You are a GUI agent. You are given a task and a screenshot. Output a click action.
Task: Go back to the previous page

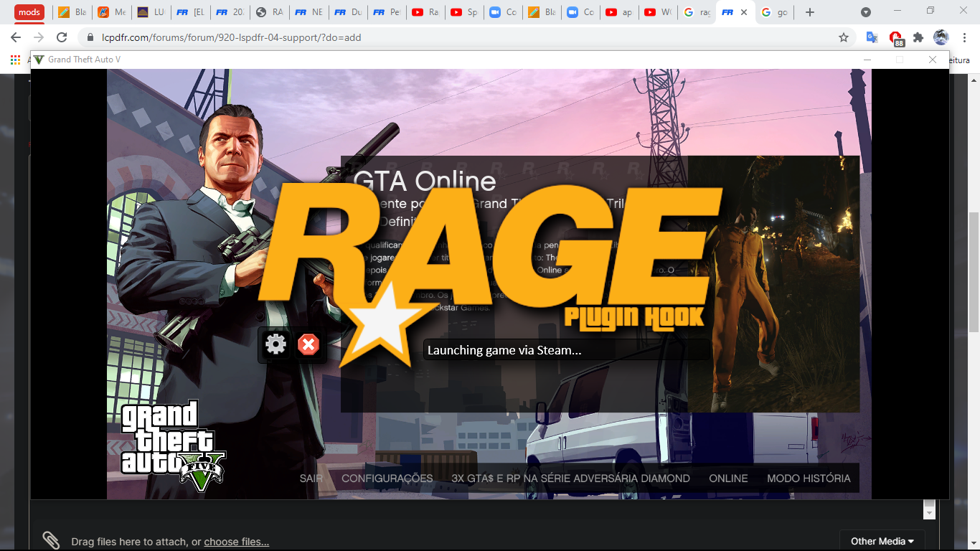[x=16, y=37]
